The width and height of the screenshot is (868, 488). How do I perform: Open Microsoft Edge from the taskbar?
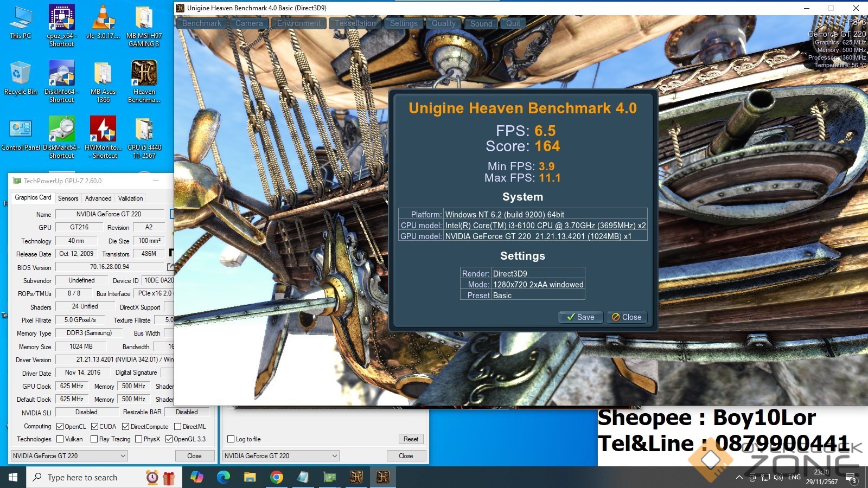(223, 477)
